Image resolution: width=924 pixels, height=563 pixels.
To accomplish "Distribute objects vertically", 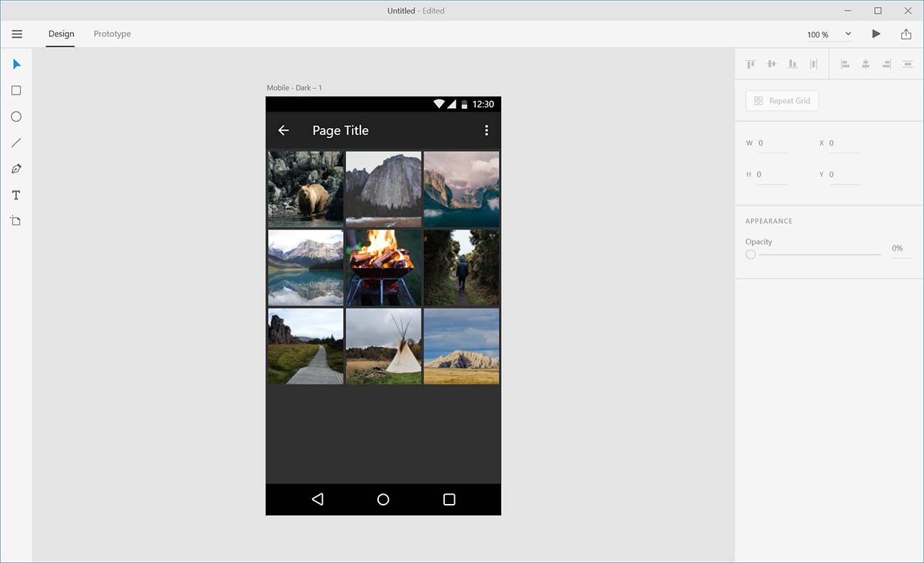I will (x=908, y=64).
